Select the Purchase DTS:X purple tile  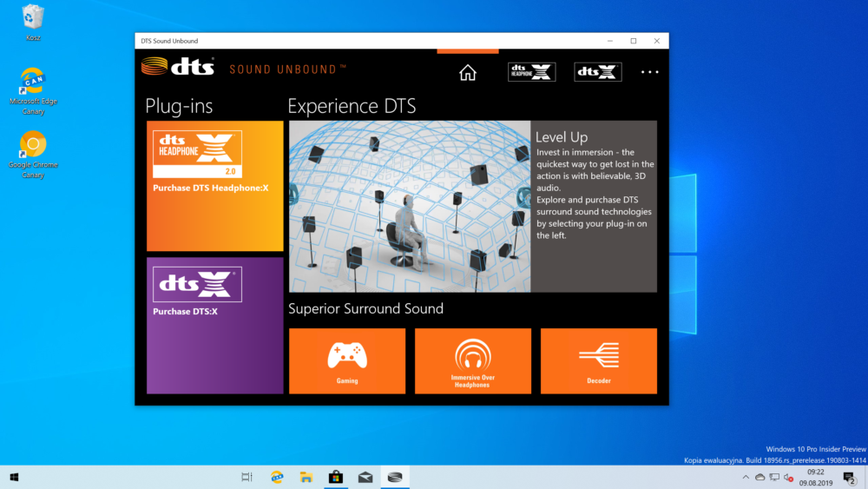[214, 326]
